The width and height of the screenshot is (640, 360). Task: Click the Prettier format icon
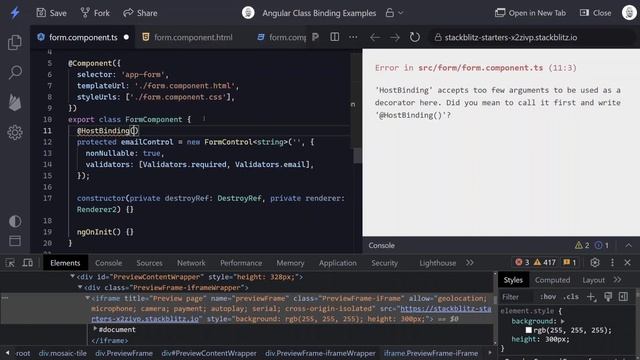click(315, 37)
